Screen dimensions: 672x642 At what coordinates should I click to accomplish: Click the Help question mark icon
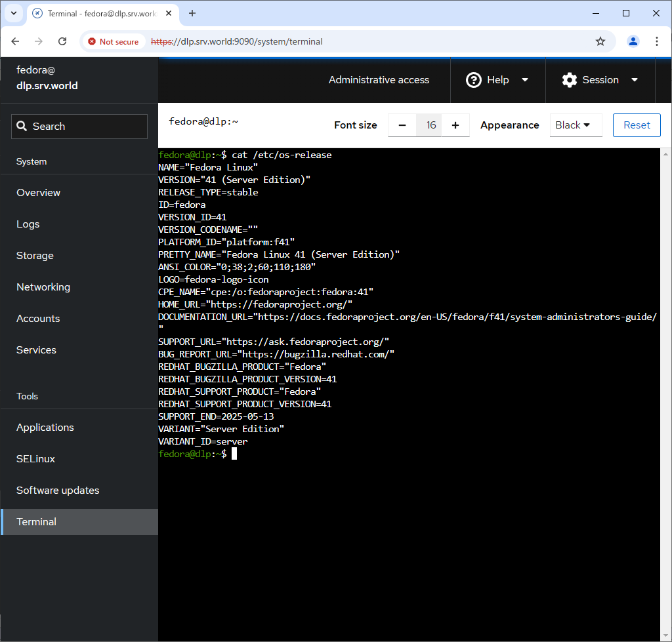point(474,80)
